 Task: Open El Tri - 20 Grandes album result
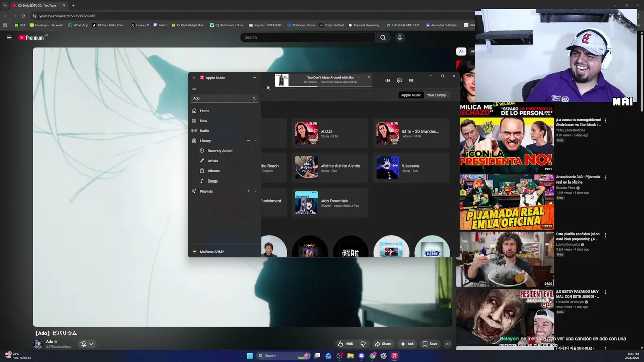[411, 133]
